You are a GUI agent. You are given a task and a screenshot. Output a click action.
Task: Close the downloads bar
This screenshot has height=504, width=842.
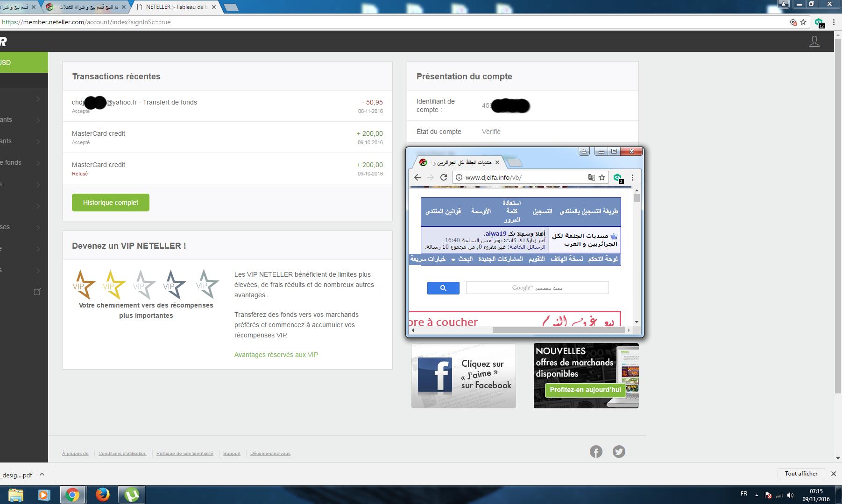pyautogui.click(x=834, y=474)
